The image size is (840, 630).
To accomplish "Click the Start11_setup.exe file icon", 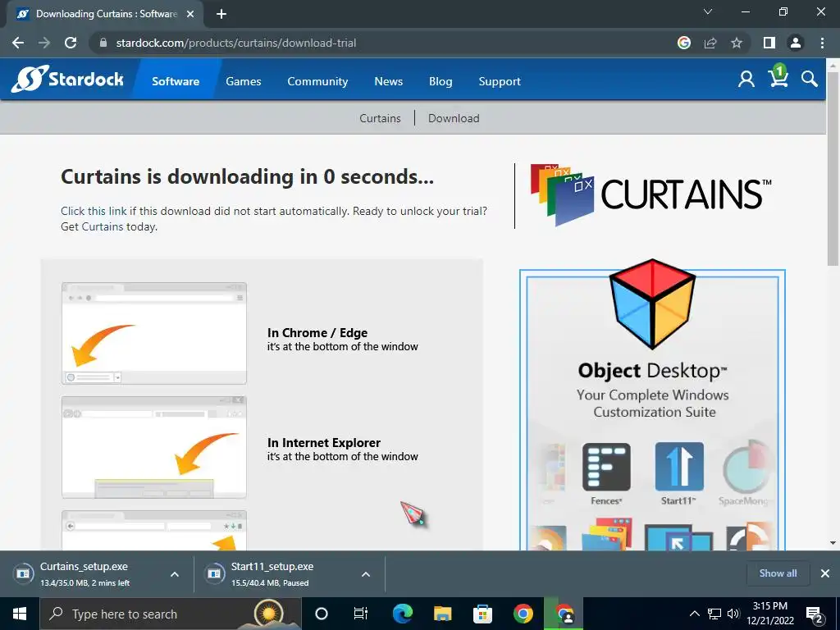I will [x=214, y=573].
